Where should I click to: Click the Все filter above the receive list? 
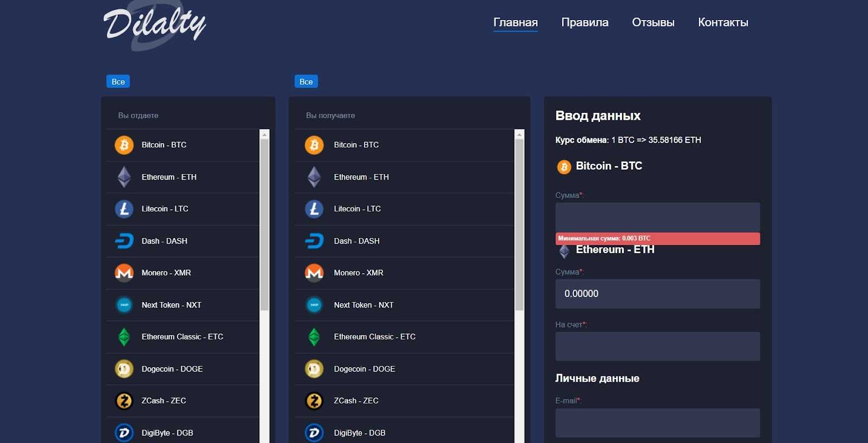(x=306, y=81)
